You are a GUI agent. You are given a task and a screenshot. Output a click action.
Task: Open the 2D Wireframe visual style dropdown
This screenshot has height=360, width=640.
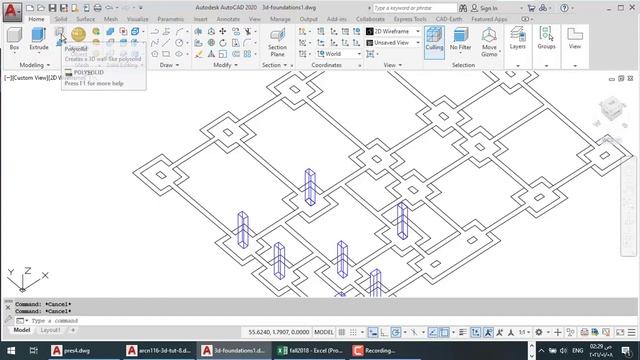393,31
